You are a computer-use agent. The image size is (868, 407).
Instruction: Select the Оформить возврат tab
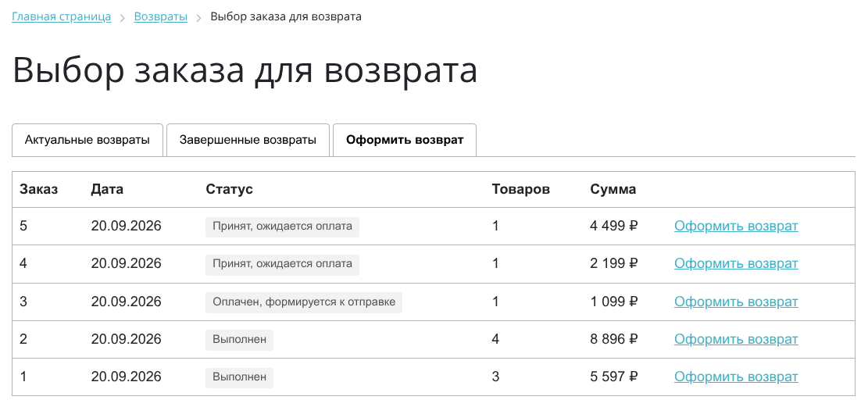(405, 140)
